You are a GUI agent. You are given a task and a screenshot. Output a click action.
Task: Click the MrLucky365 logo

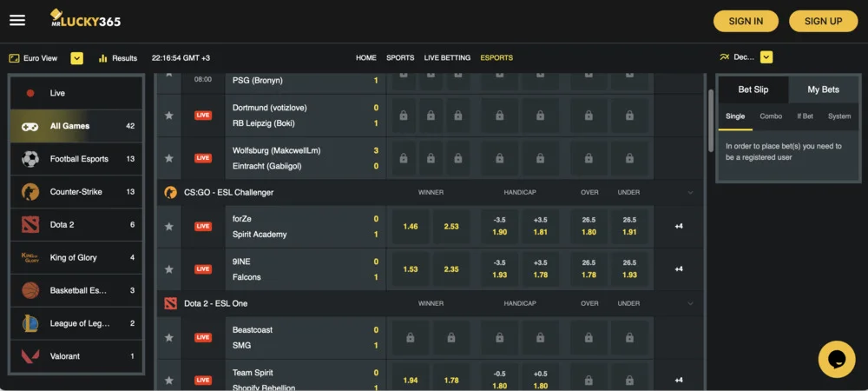(x=85, y=19)
